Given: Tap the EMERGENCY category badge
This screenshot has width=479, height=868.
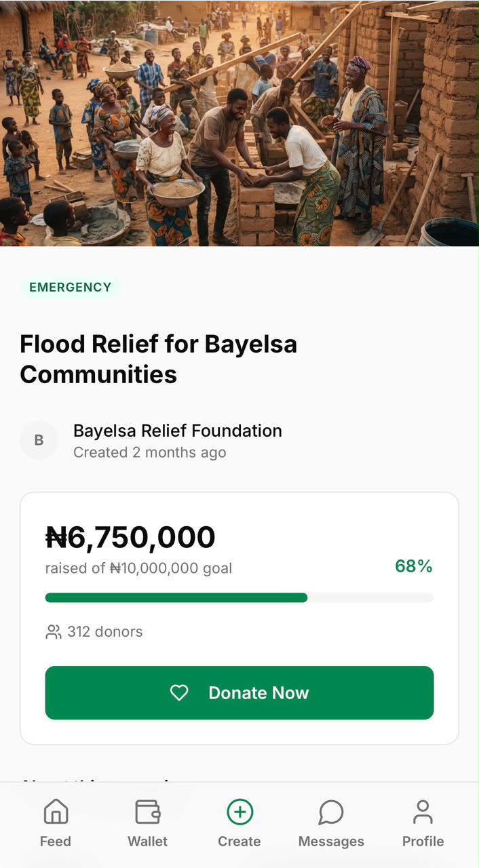Looking at the screenshot, I should (70, 287).
